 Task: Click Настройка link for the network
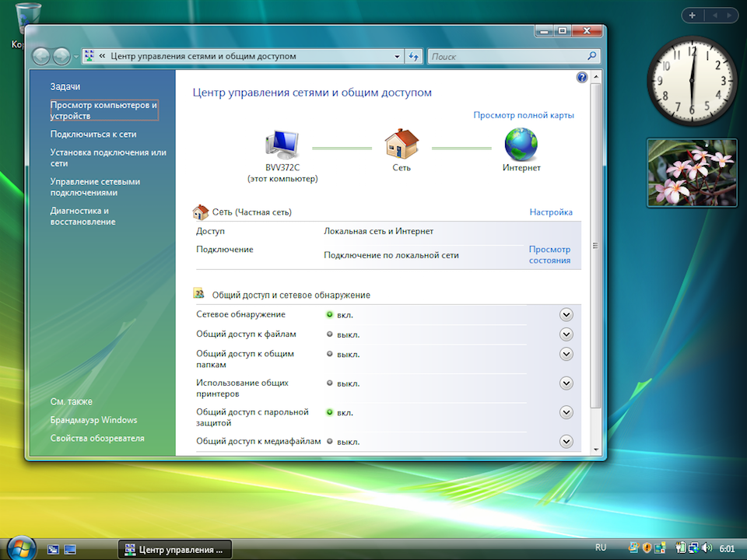(x=551, y=212)
